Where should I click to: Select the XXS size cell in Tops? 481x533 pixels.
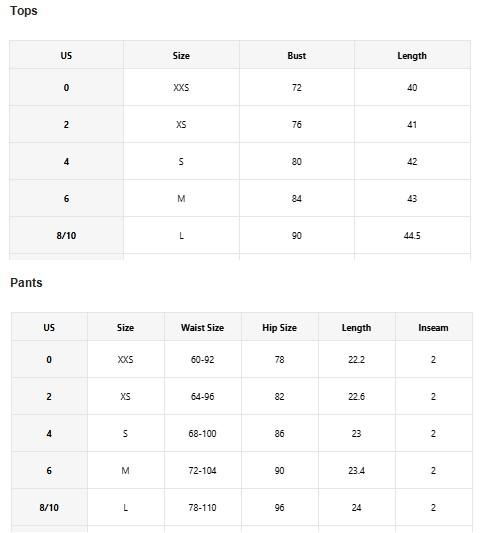(181, 87)
